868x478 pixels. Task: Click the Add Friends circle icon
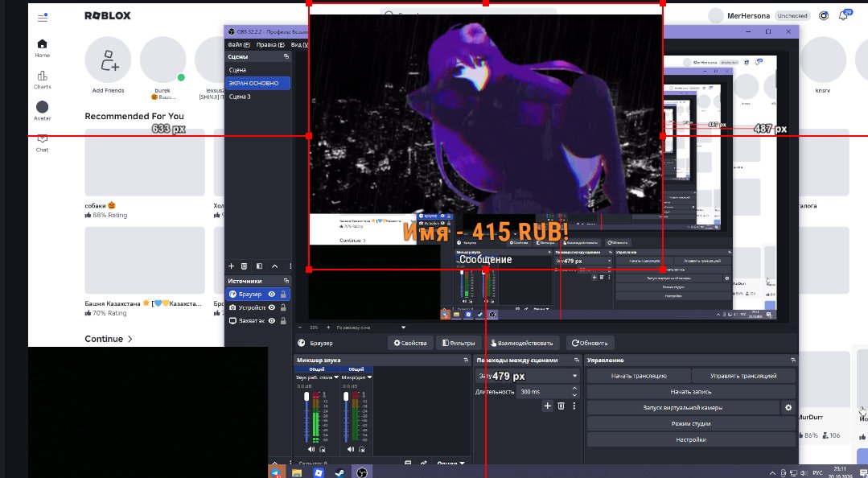point(108,60)
